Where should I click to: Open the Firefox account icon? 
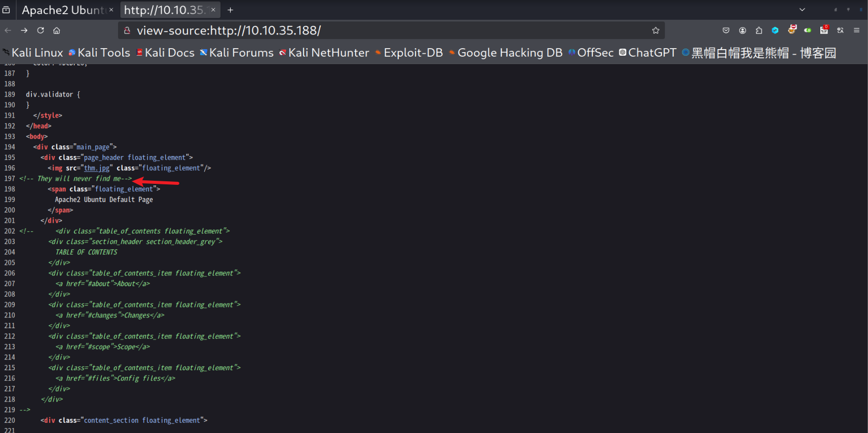point(742,30)
